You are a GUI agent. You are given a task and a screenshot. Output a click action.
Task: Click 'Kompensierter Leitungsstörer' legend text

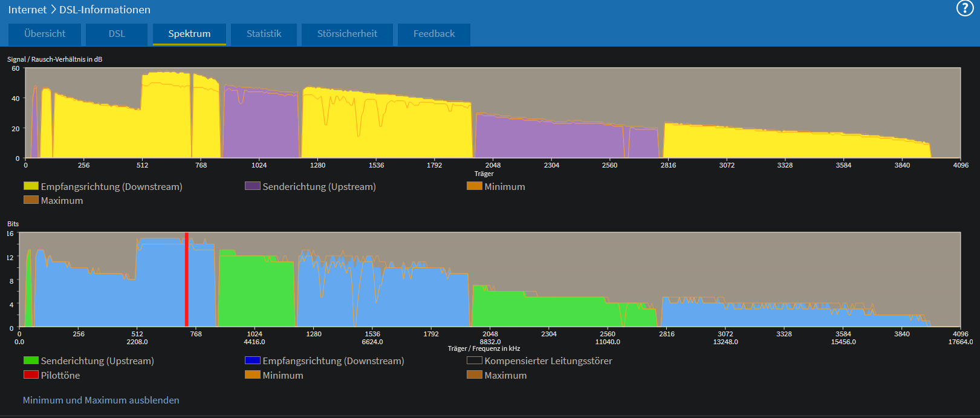coord(548,361)
